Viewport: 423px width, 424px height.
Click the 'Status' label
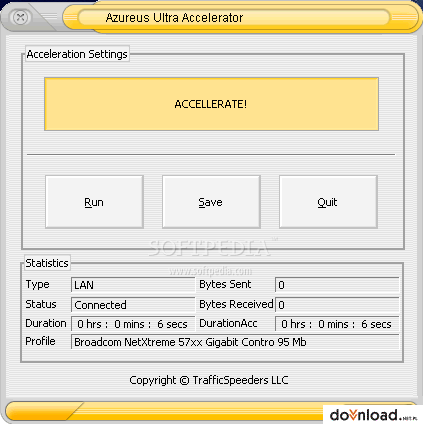point(41,304)
